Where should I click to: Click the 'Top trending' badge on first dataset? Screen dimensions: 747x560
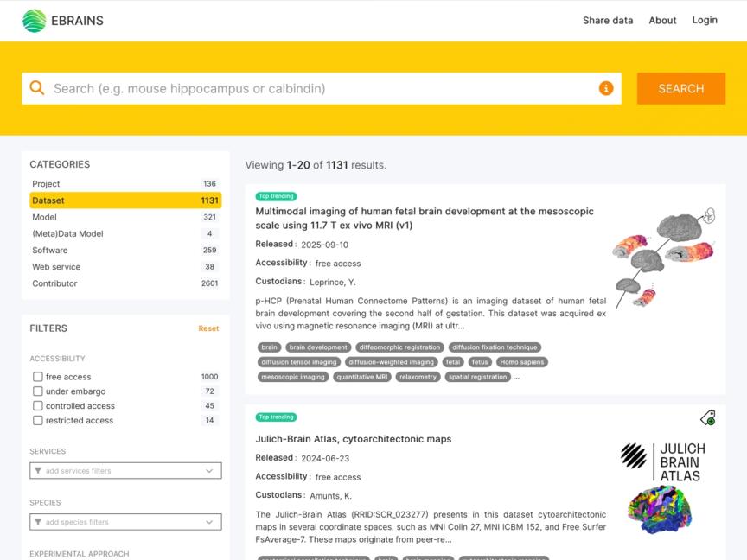(277, 196)
